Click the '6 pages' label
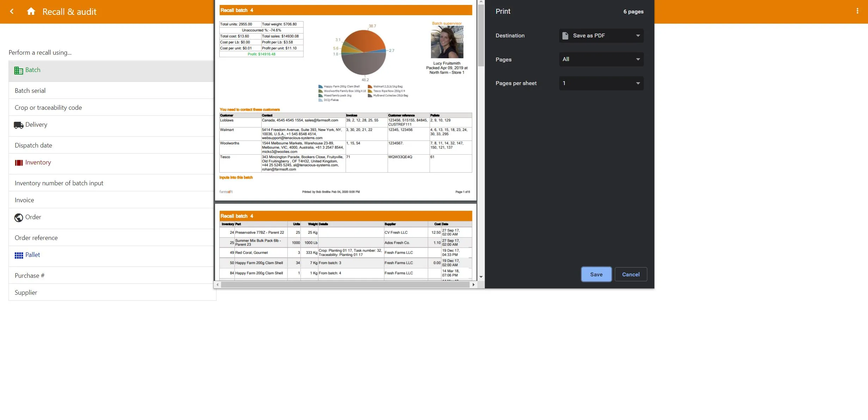Viewport: 868px width, 420px height. click(633, 12)
